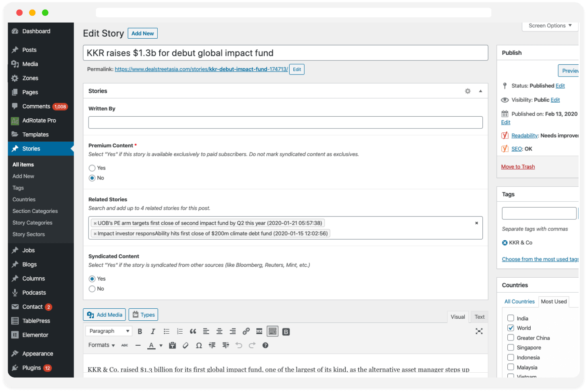Image resolution: width=587 pixels, height=392 pixels.
Task: Insert or edit a link
Action: pyautogui.click(x=246, y=331)
